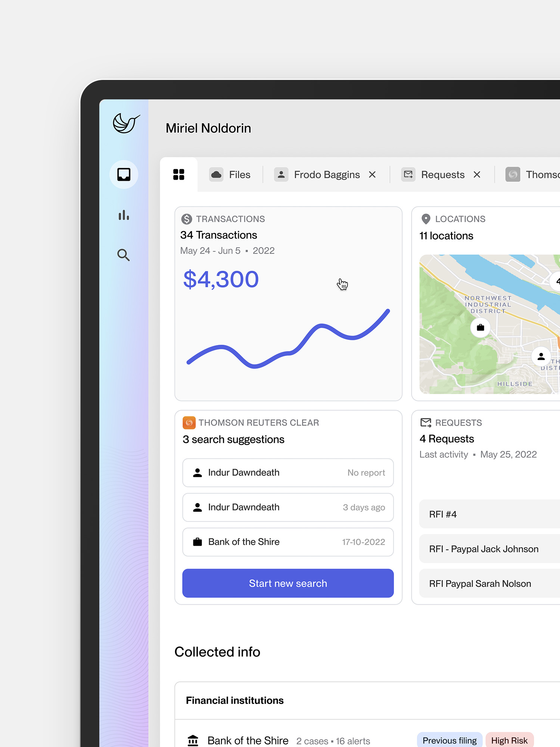This screenshot has height=747, width=560.
Task: Click the orange Thomson Reuters Clear icon
Action: point(189,423)
